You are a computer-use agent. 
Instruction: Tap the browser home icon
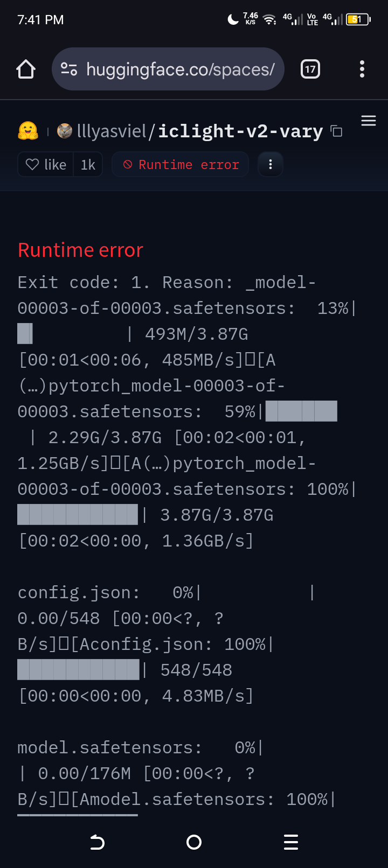26,69
